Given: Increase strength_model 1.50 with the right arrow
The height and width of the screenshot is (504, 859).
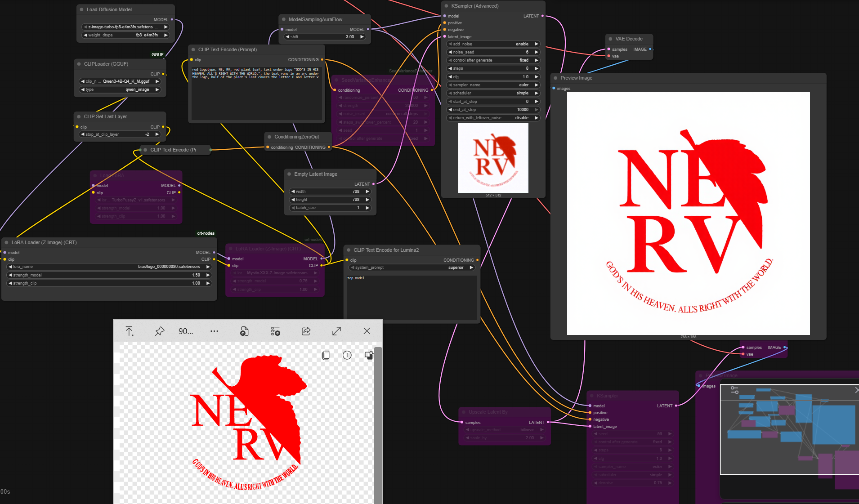Looking at the screenshot, I should (x=208, y=275).
